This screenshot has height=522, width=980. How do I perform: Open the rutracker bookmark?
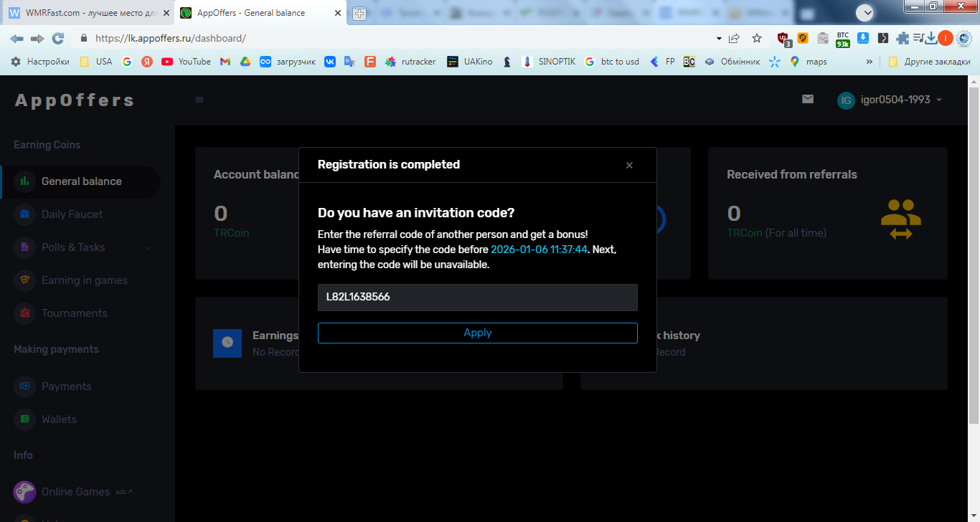410,62
